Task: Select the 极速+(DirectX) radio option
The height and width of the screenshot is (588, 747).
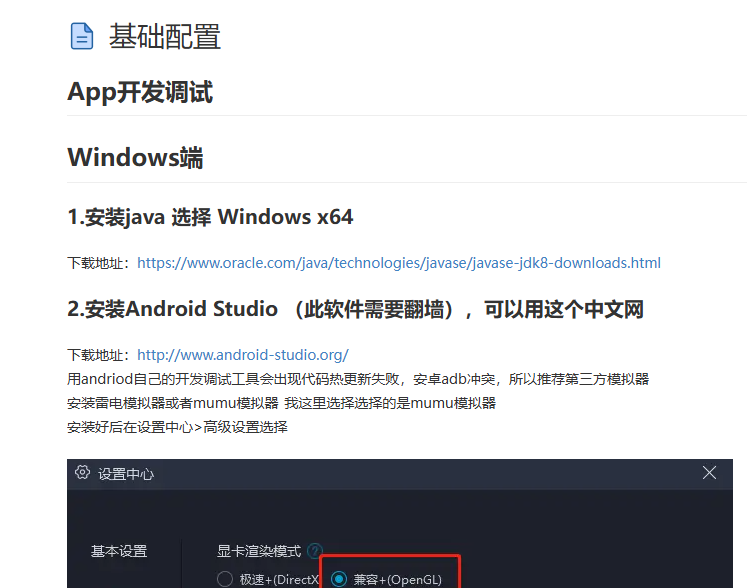Action: (225, 579)
